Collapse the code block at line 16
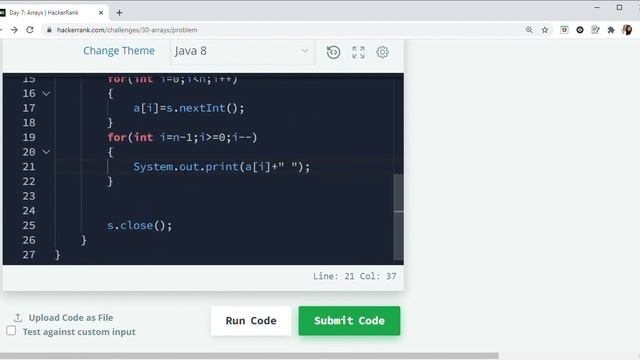 click(x=46, y=93)
